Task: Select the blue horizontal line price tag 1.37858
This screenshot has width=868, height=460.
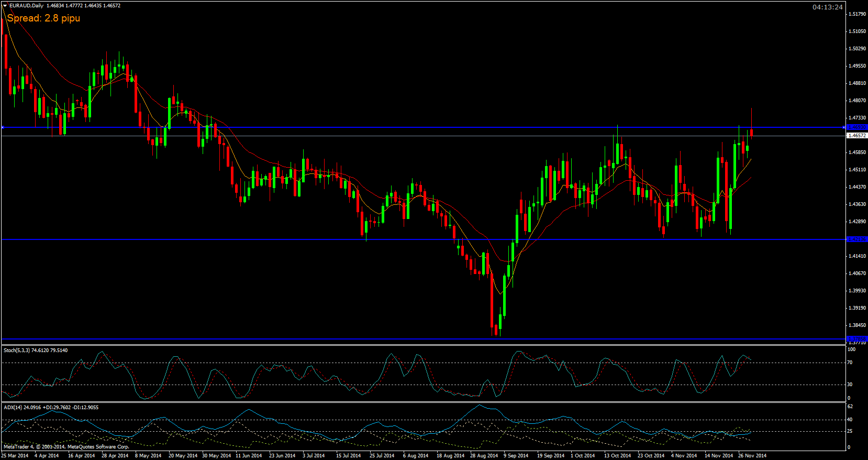Action: [857, 338]
